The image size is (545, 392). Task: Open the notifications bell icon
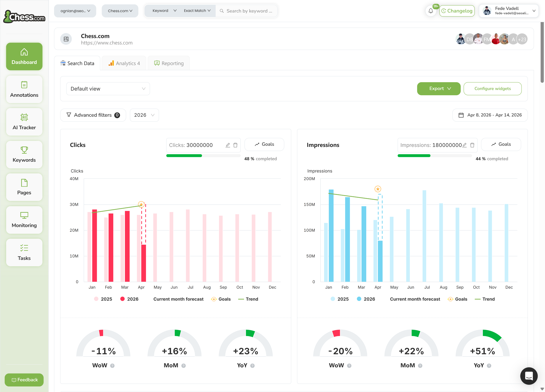431,11
